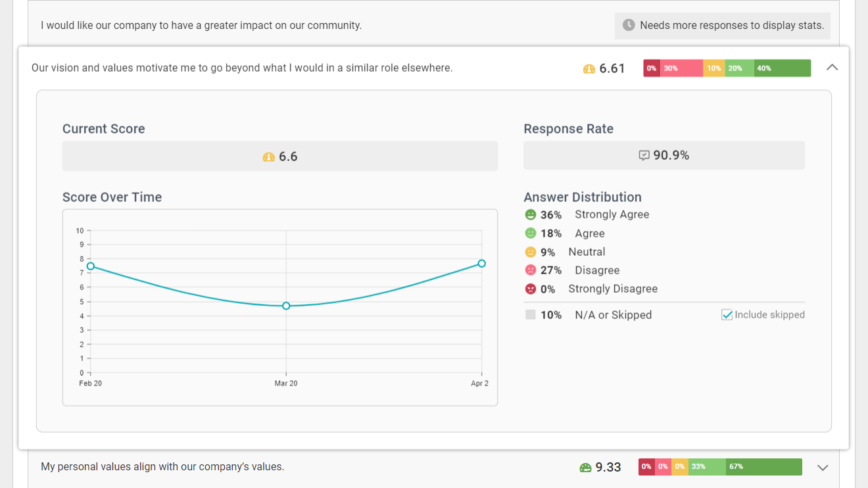868x488 pixels.
Task: Open the greater community impact question row
Action: point(201,26)
